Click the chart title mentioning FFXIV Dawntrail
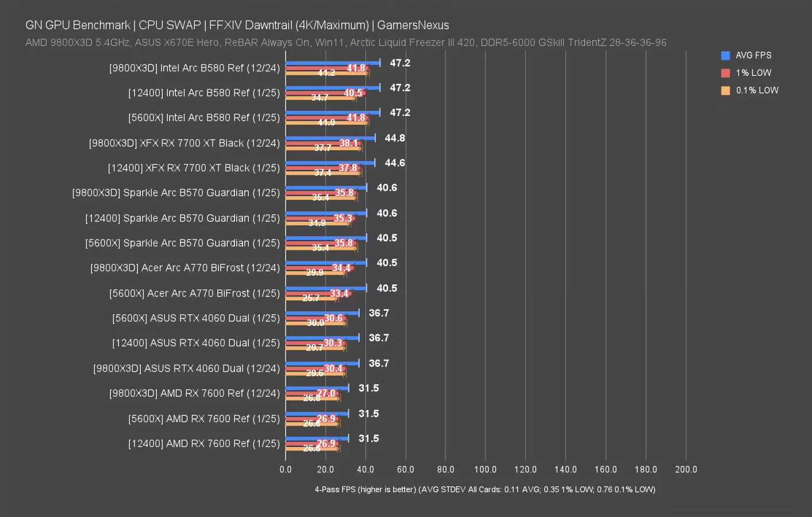 [237, 25]
